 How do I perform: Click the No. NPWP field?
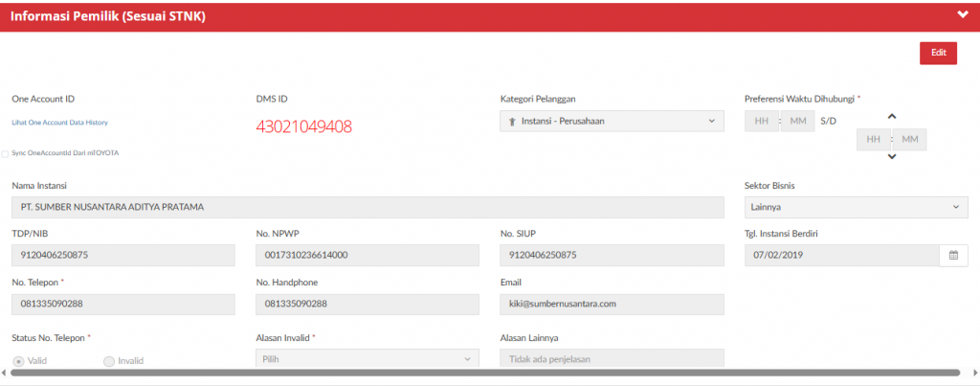point(367,255)
